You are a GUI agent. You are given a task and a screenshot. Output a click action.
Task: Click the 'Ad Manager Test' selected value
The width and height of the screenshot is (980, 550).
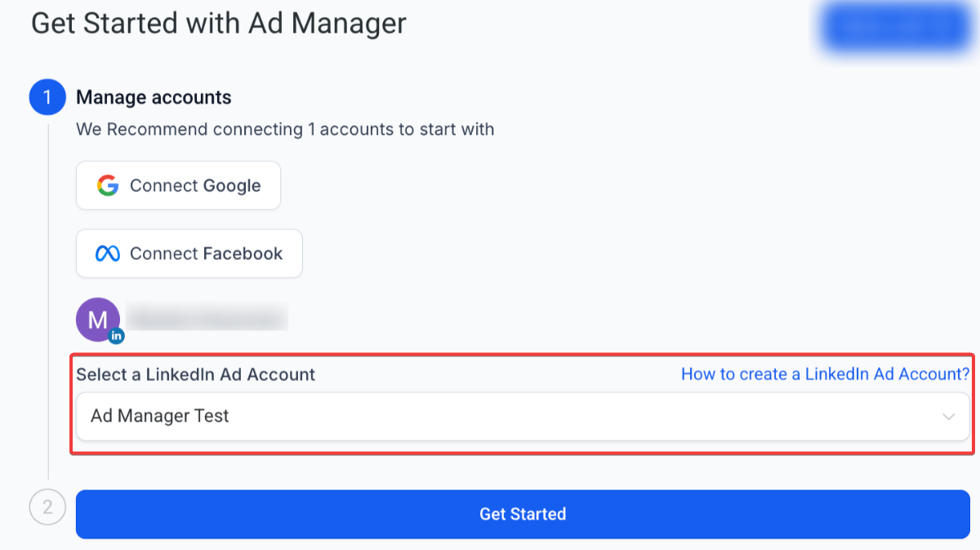pyautogui.click(x=160, y=416)
